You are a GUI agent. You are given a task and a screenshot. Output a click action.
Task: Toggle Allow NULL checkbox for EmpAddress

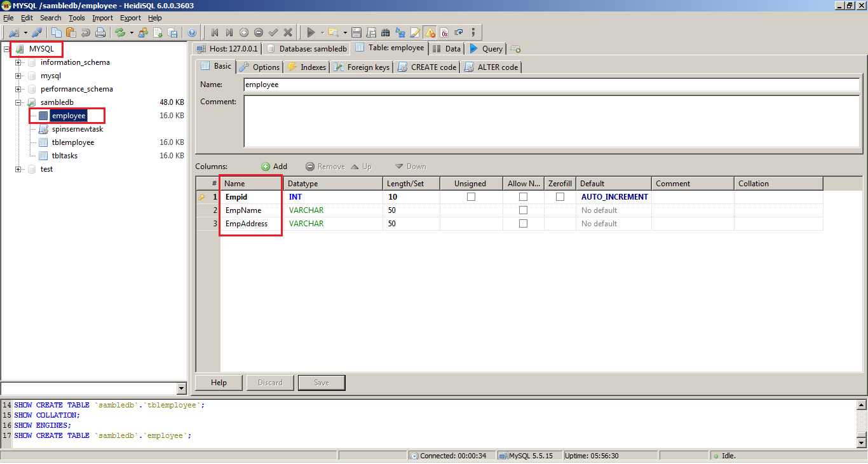tap(523, 224)
